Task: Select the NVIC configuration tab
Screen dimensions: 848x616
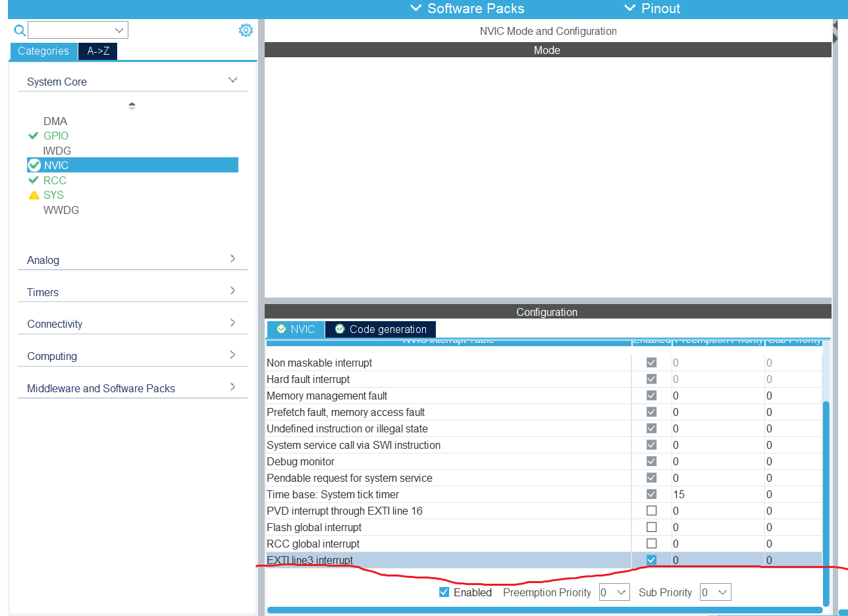Action: click(296, 329)
